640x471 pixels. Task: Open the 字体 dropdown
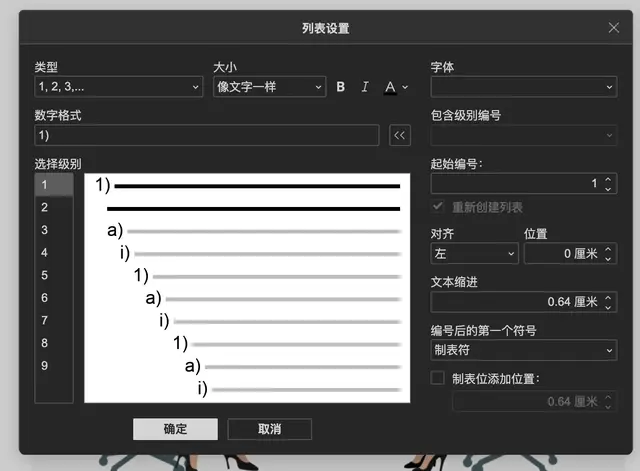tap(524, 87)
